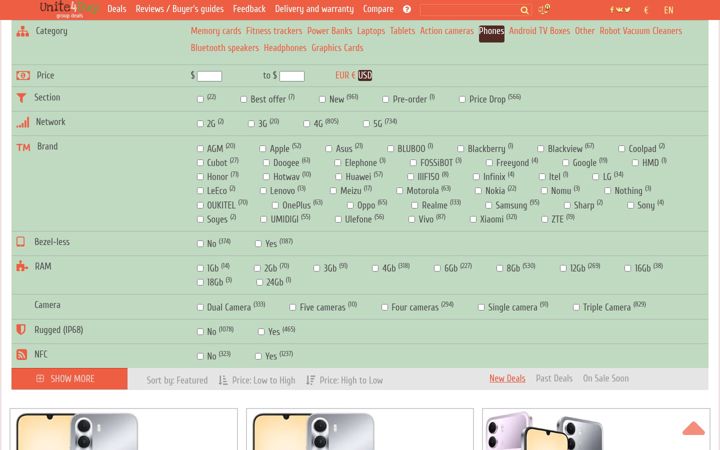Open the purple phone product image

click(544, 431)
